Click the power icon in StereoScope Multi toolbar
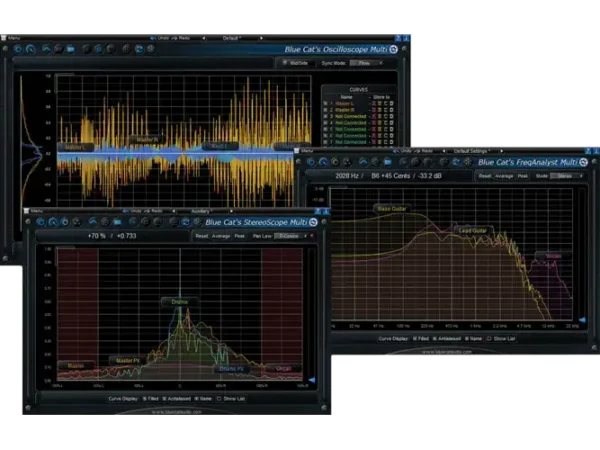The height and width of the screenshot is (450, 600). [x=41, y=222]
